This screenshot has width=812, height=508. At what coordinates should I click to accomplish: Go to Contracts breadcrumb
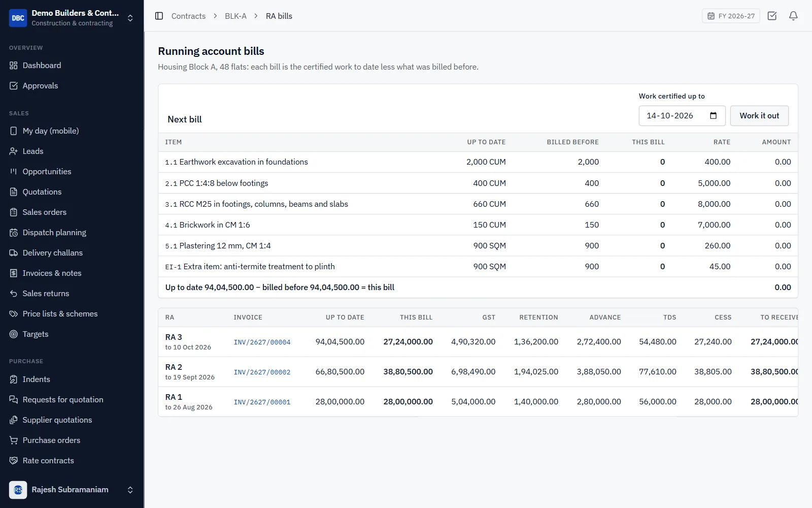click(188, 16)
